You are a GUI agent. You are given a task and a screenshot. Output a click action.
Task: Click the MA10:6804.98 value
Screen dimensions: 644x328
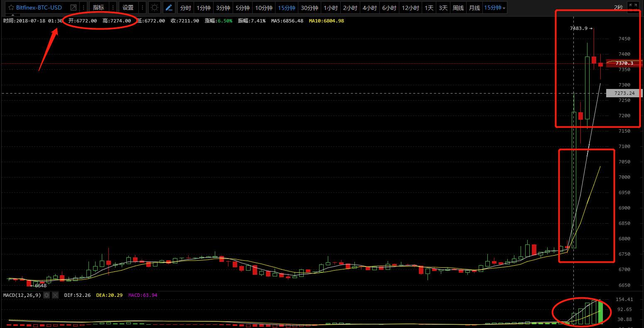327,21
